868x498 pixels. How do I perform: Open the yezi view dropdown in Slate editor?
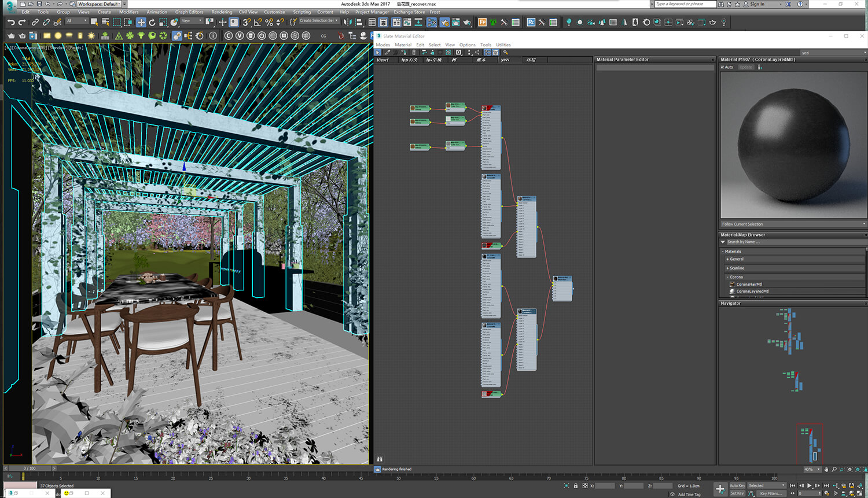point(833,53)
